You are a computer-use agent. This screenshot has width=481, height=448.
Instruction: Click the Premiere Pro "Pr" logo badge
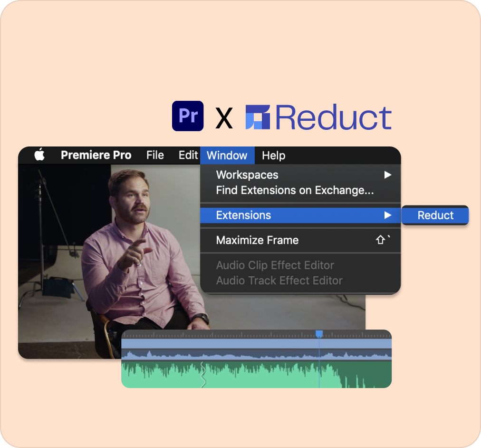coord(187,116)
